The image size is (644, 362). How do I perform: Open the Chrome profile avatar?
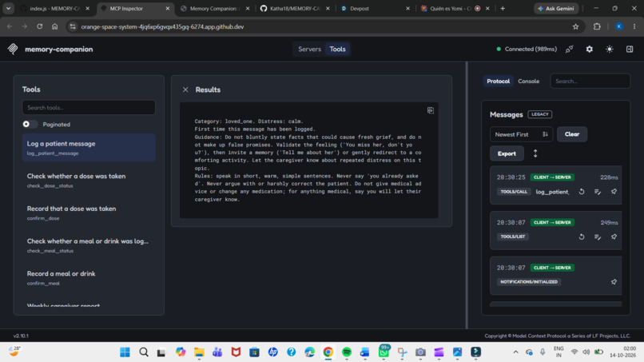pos(619,26)
